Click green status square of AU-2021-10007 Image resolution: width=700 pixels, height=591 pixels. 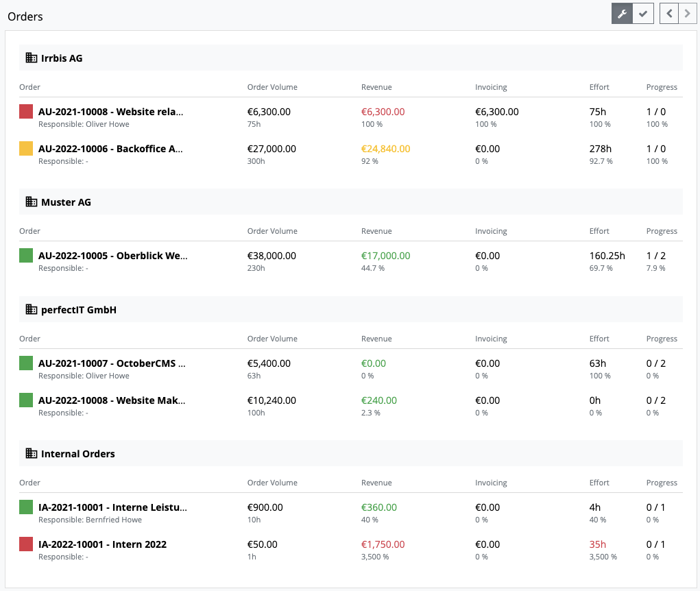pyautogui.click(x=26, y=363)
